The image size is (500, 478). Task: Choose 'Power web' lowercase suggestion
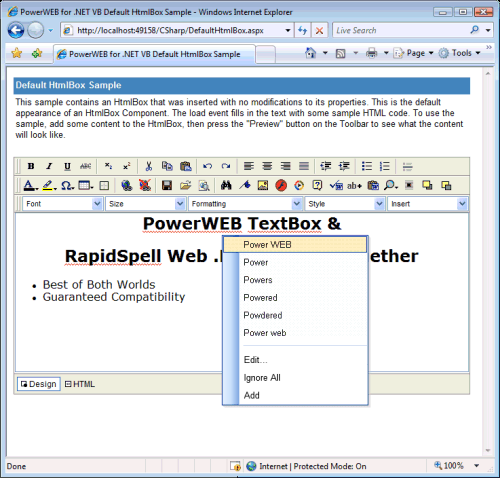pos(295,333)
